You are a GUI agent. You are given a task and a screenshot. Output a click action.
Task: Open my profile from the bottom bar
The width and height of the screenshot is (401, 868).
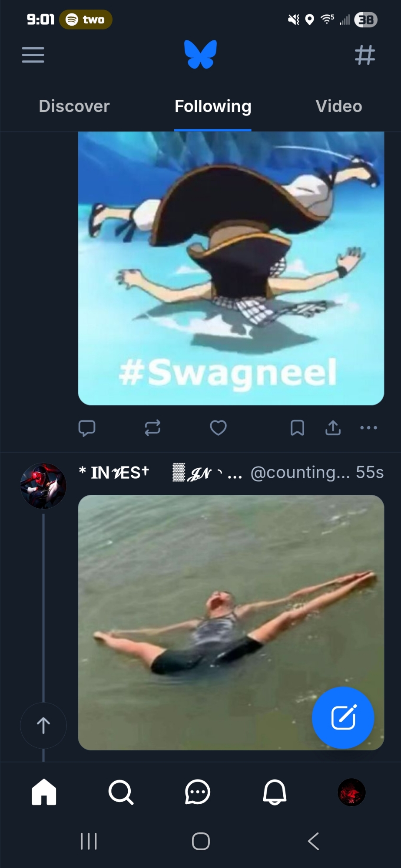[351, 792]
